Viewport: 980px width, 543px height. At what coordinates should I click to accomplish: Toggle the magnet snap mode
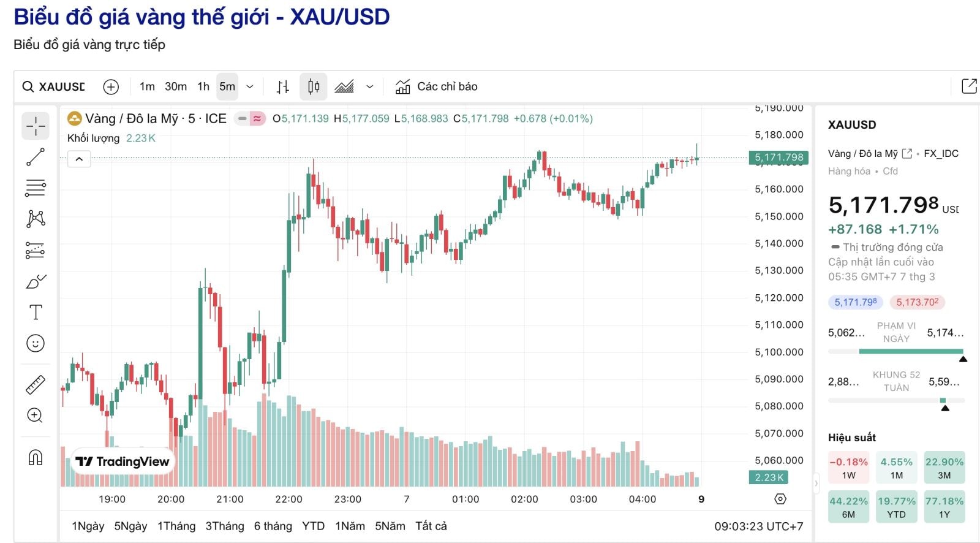36,457
